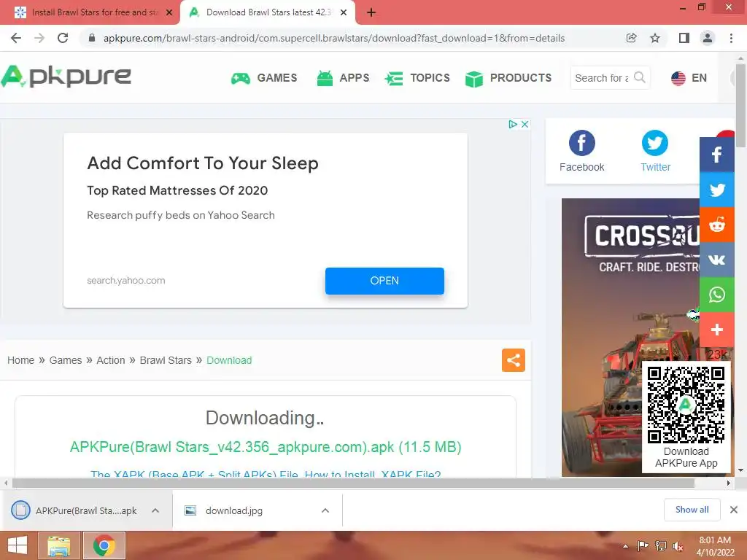Click the browser forward arrow
747x560 pixels.
[39, 38]
